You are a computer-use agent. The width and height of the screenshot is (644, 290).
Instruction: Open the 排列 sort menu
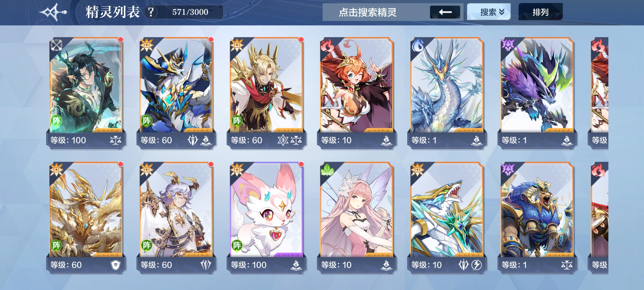tap(541, 12)
